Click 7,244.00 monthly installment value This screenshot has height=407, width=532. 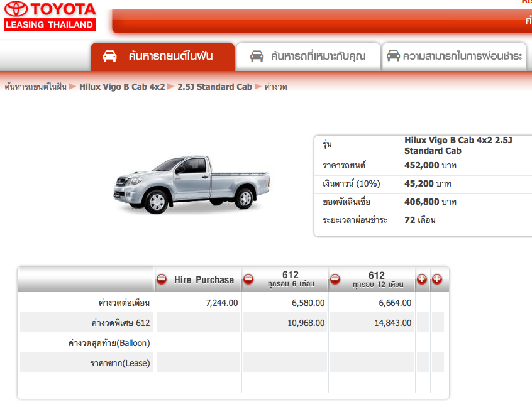[x=222, y=303]
